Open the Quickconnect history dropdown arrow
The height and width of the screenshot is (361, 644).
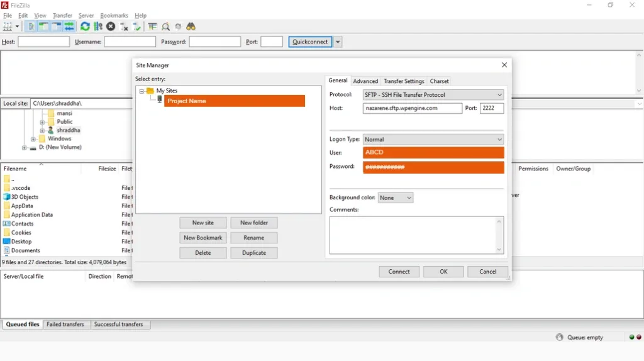coord(338,42)
